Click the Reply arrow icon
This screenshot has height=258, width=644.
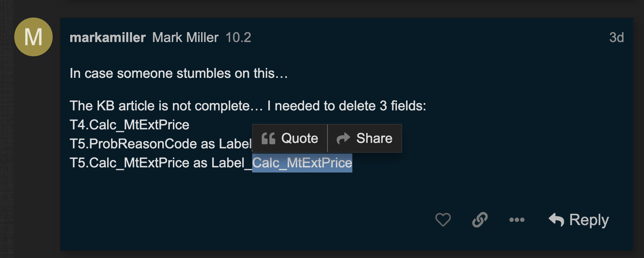(556, 220)
